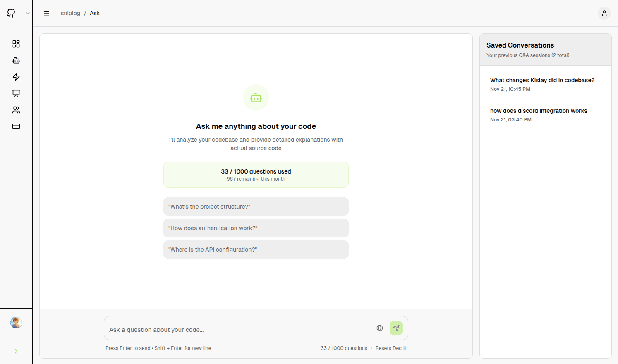Choose "How does authentication work?" suggestion

(256, 228)
